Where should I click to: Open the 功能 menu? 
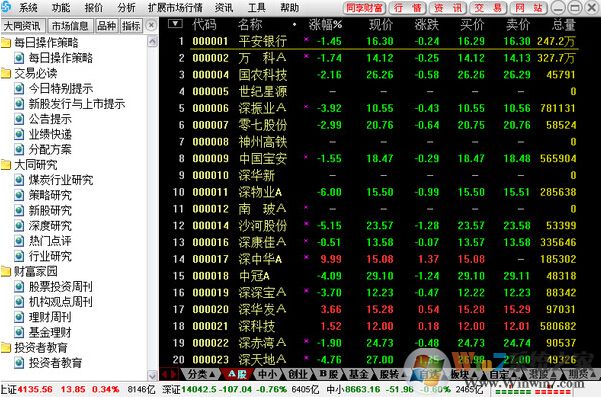click(x=61, y=8)
